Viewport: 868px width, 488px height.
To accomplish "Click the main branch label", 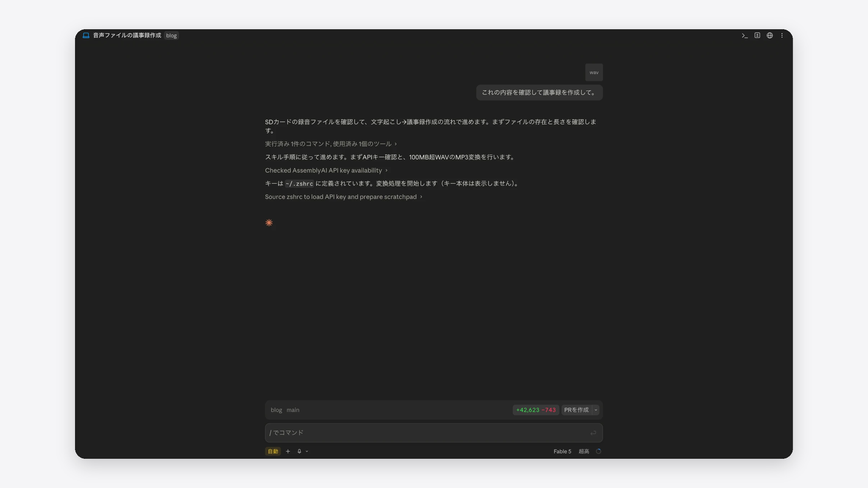I will pyautogui.click(x=293, y=410).
